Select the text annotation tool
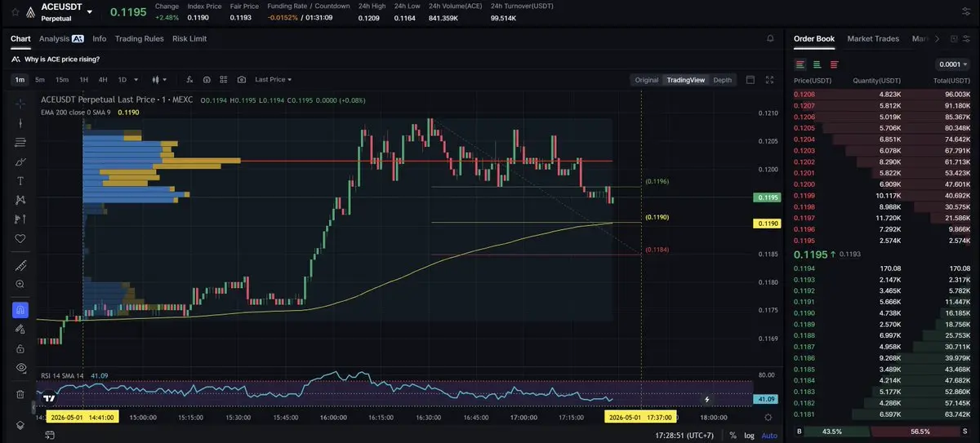The image size is (980, 443). (20, 180)
